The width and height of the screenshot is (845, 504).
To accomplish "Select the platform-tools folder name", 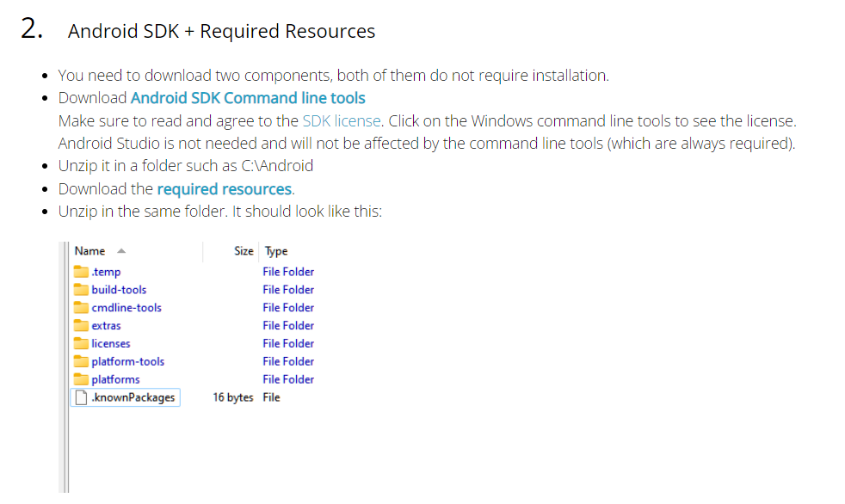I will pos(128,362).
